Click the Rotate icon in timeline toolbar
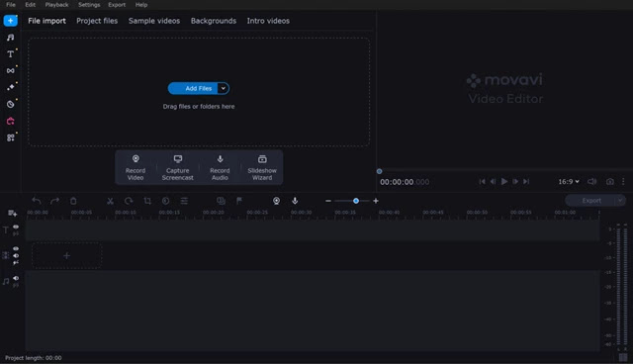The width and height of the screenshot is (633, 364). click(129, 201)
